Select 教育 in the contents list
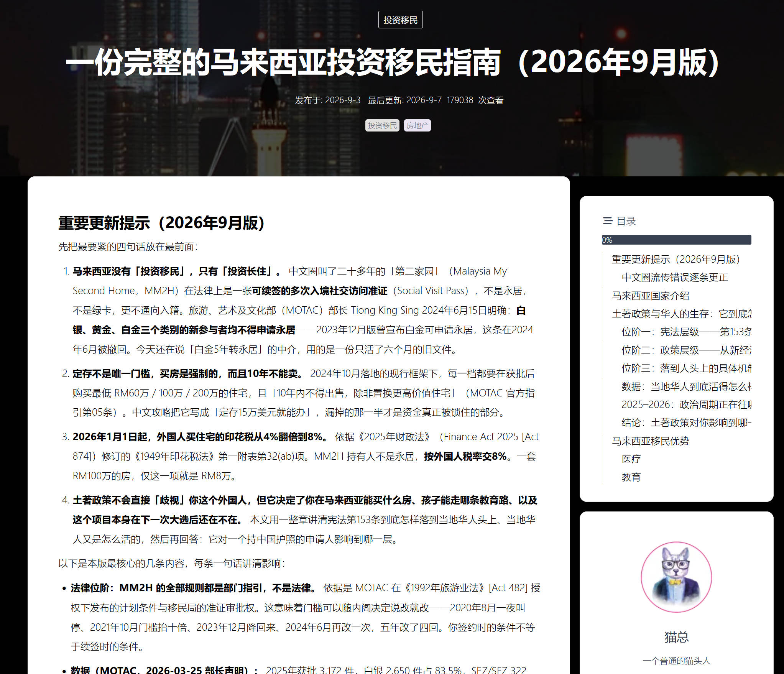 point(631,477)
